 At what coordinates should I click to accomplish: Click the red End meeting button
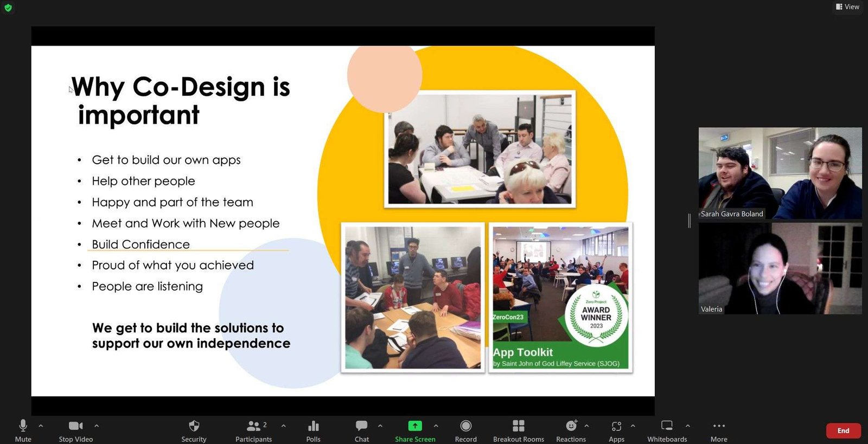pyautogui.click(x=843, y=430)
